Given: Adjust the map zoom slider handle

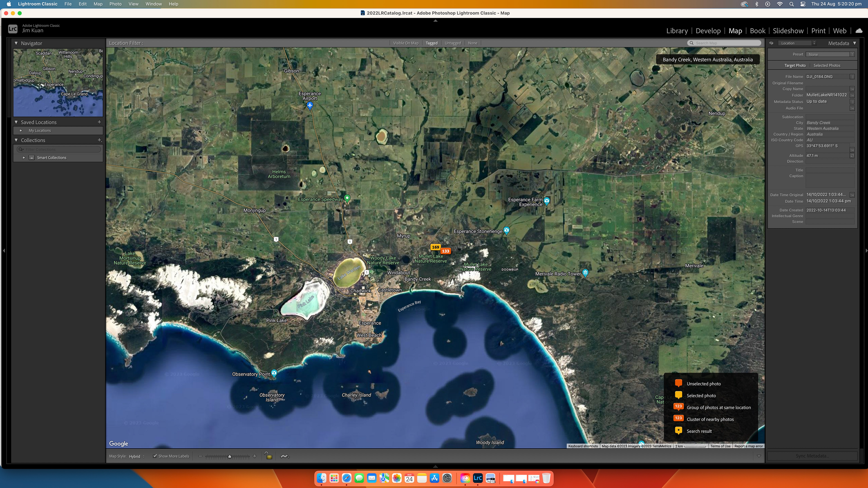Looking at the screenshot, I should pos(230,456).
